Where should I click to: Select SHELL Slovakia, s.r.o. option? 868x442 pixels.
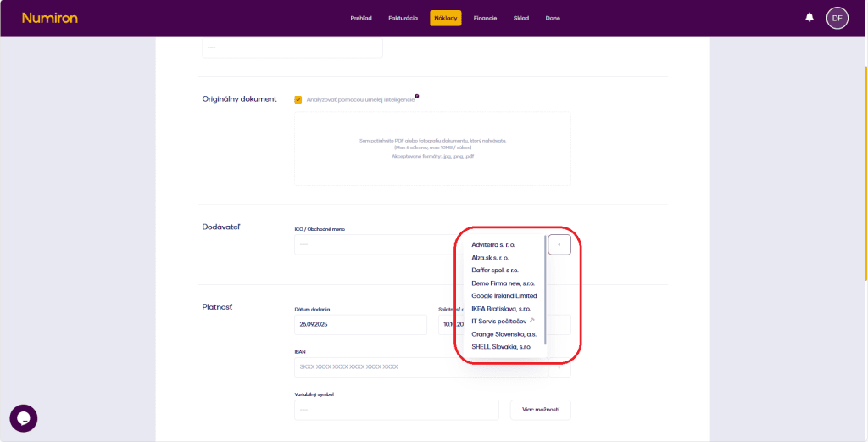(x=501, y=347)
